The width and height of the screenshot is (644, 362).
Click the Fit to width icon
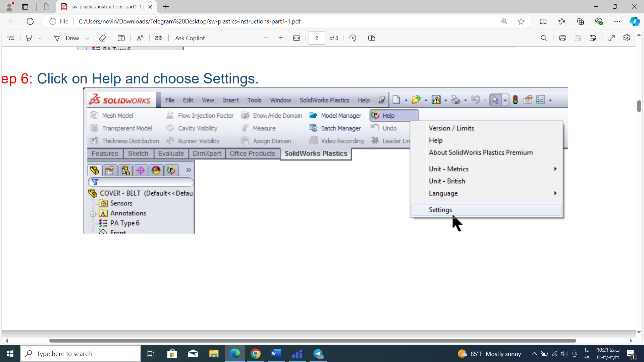[x=297, y=38]
